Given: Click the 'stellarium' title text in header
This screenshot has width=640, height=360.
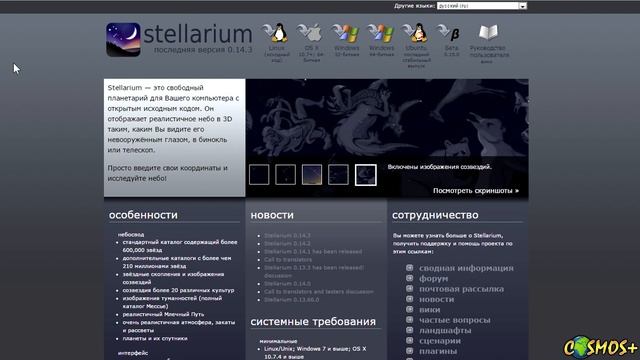Looking at the screenshot, I should point(198,33).
